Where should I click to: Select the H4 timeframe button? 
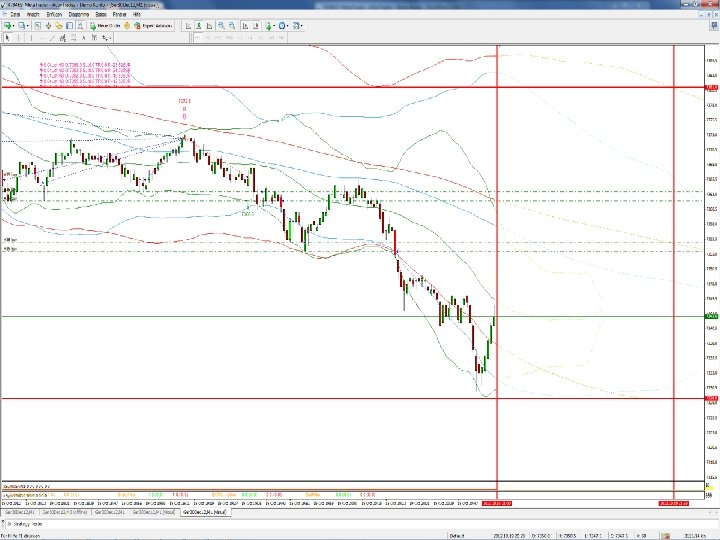coord(250,38)
